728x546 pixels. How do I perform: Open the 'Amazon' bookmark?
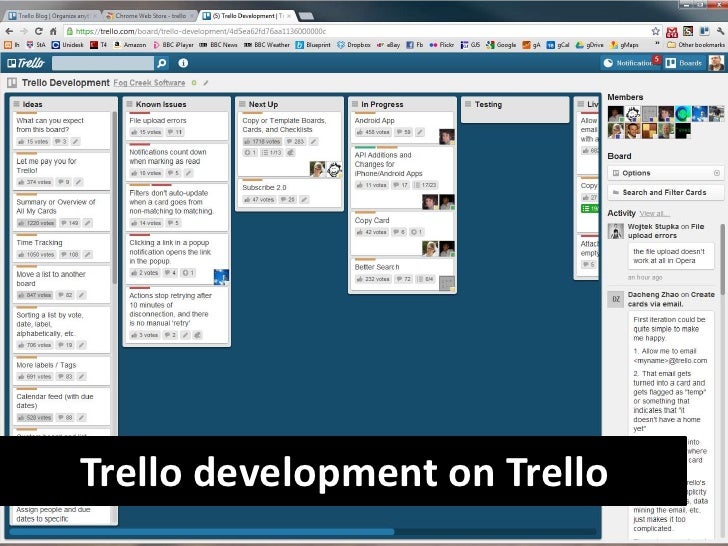(130, 45)
